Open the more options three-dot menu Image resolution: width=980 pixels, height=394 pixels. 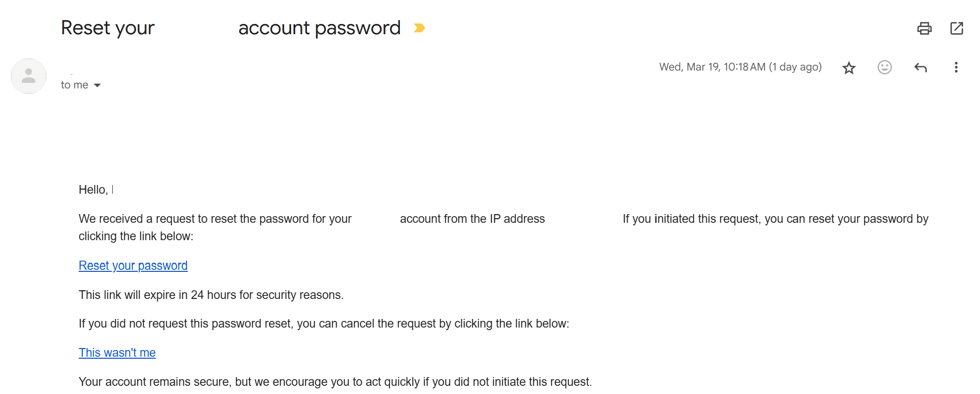[955, 67]
